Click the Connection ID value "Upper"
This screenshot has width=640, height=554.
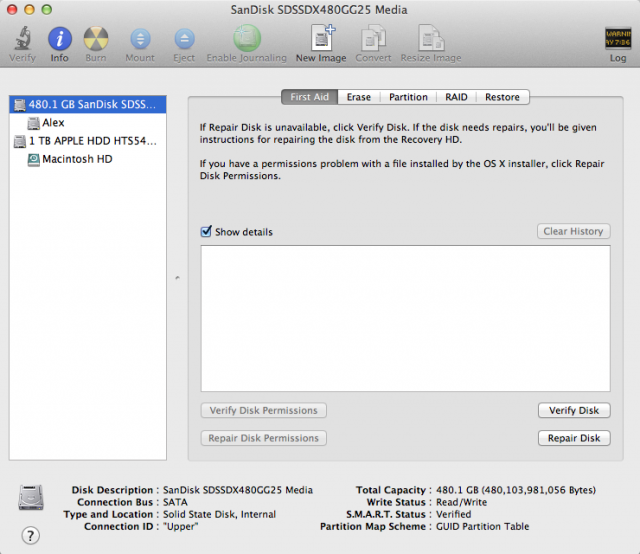(x=180, y=527)
